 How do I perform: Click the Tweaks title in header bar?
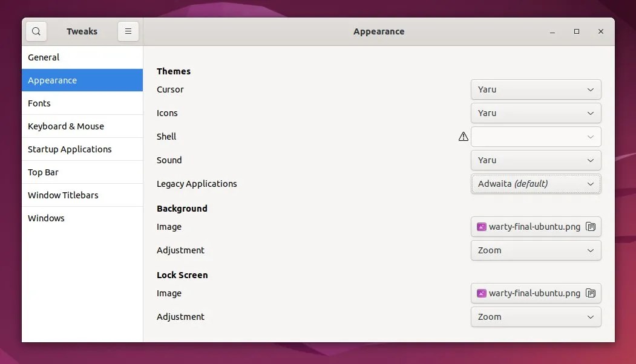click(82, 31)
